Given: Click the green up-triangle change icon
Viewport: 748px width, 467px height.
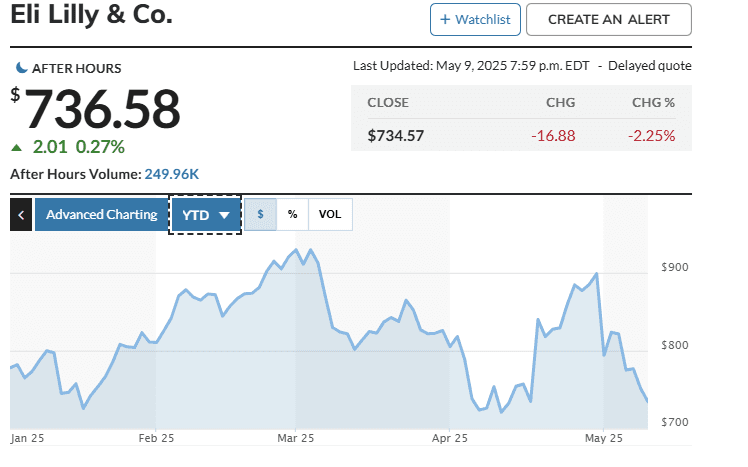Looking at the screenshot, I should click(x=16, y=148).
